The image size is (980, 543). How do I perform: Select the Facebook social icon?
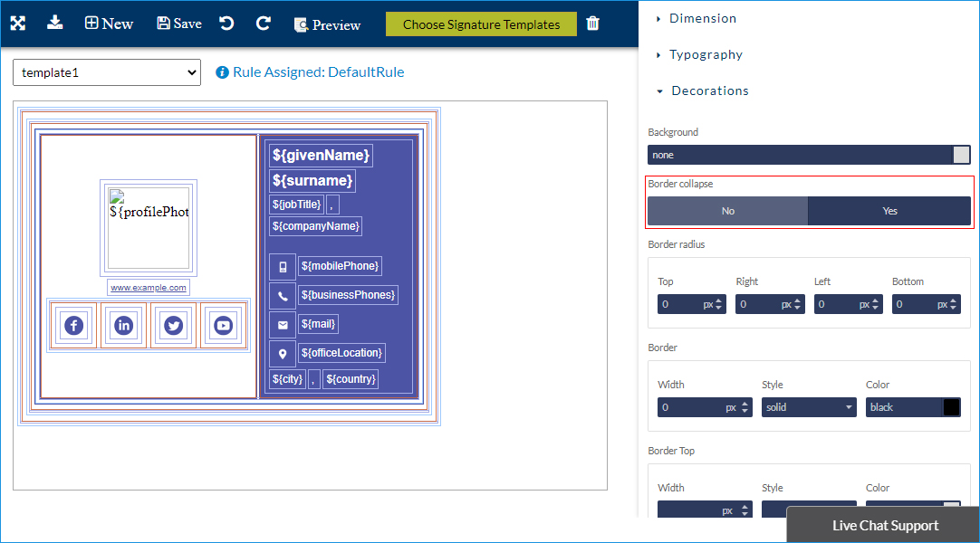[x=73, y=325]
